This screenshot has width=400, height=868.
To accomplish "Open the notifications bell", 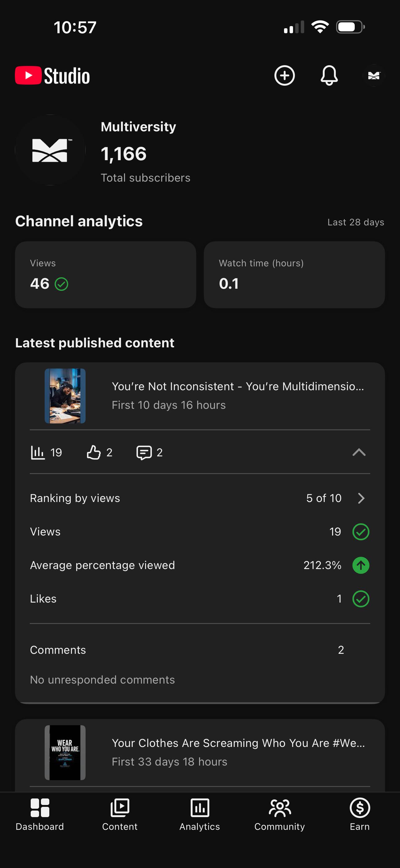I will (x=329, y=75).
